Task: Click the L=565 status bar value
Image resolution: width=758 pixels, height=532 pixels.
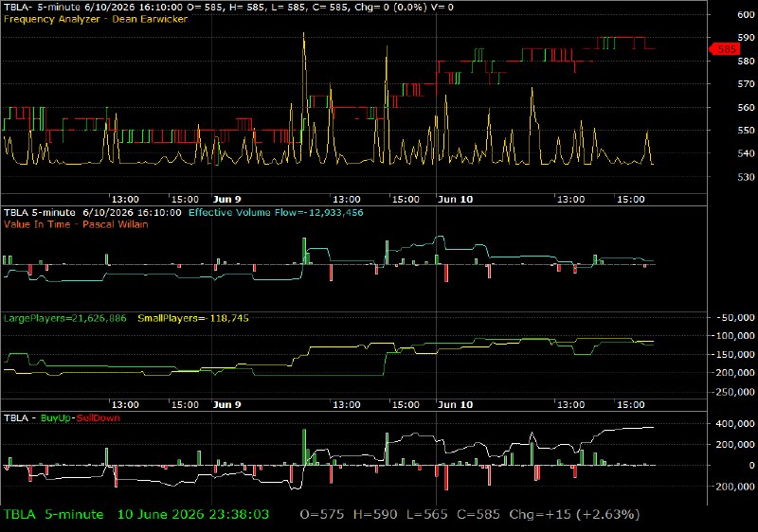Action: [x=427, y=515]
